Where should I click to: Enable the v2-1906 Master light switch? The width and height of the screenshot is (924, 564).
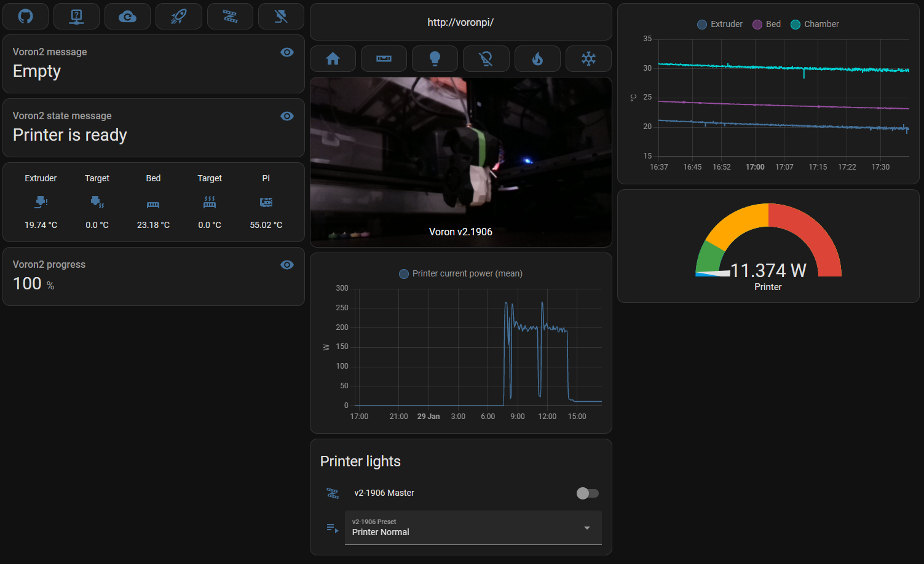pos(587,493)
